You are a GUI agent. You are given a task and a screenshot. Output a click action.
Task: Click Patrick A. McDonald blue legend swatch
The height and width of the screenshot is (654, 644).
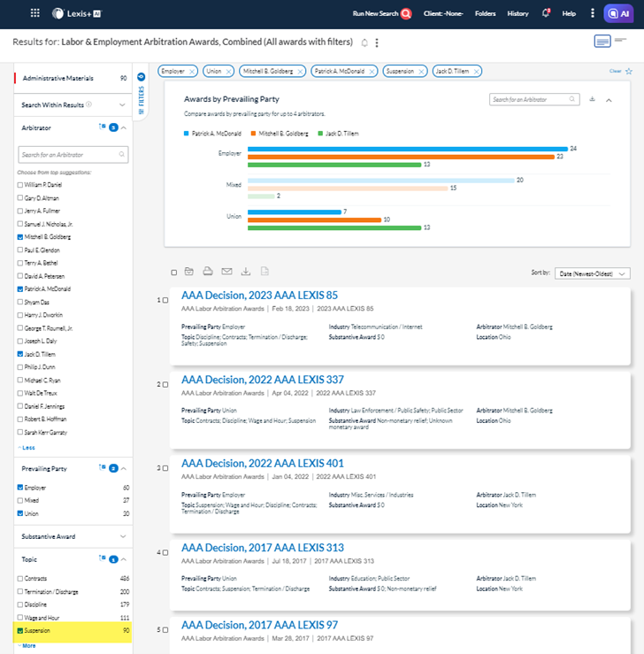tap(187, 134)
